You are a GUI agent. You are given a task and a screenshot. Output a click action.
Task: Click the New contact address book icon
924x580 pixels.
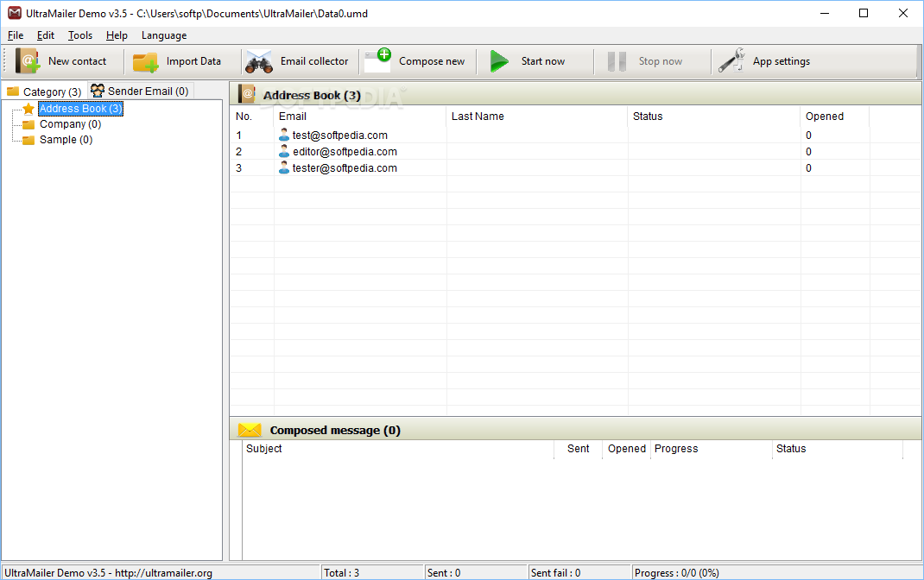(28, 60)
